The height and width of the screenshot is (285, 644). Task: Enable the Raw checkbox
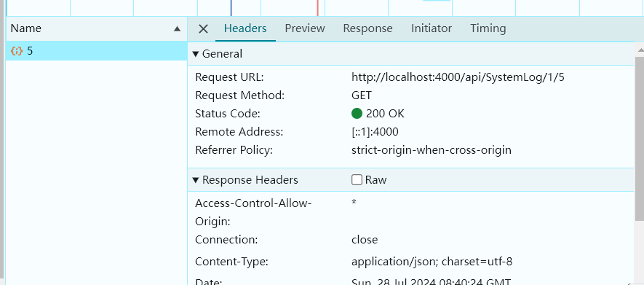click(x=357, y=180)
